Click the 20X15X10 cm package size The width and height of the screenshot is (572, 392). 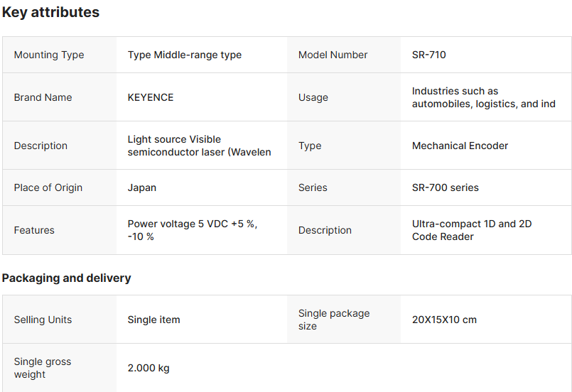point(444,320)
